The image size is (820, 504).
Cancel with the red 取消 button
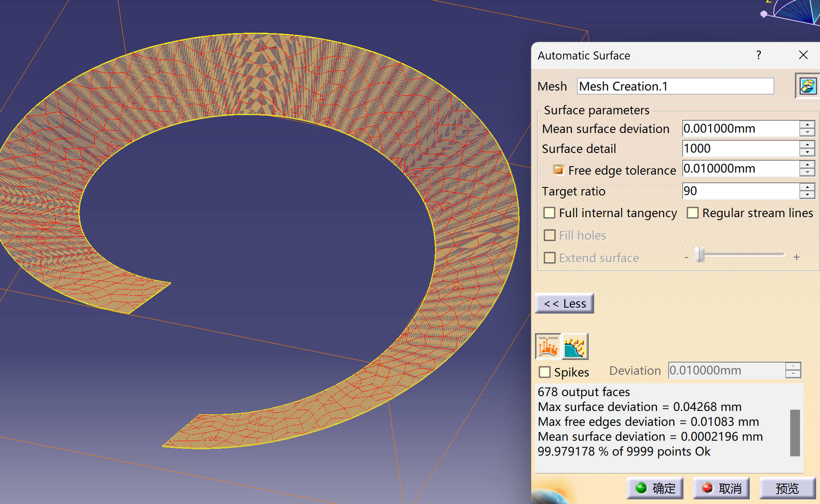point(721,488)
